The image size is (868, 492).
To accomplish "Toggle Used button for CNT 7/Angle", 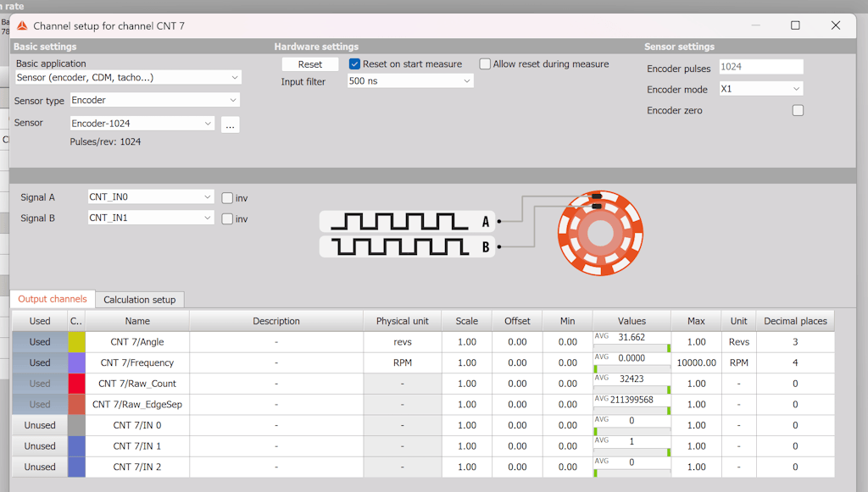I will 40,341.
